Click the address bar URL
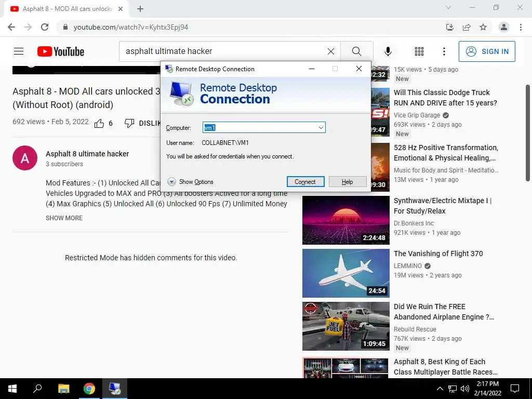532x399 pixels. click(130, 27)
